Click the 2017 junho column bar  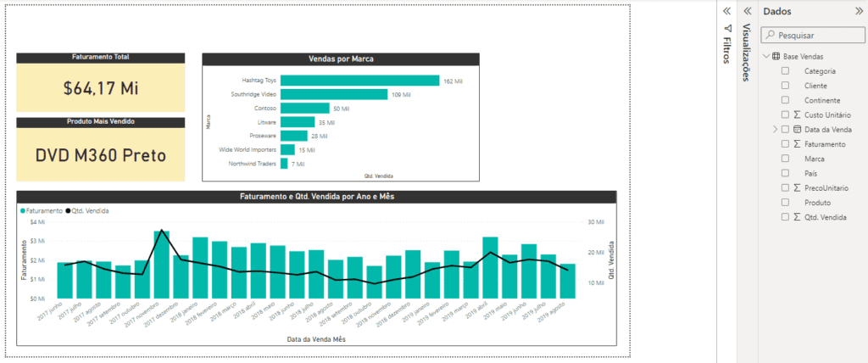click(x=64, y=281)
